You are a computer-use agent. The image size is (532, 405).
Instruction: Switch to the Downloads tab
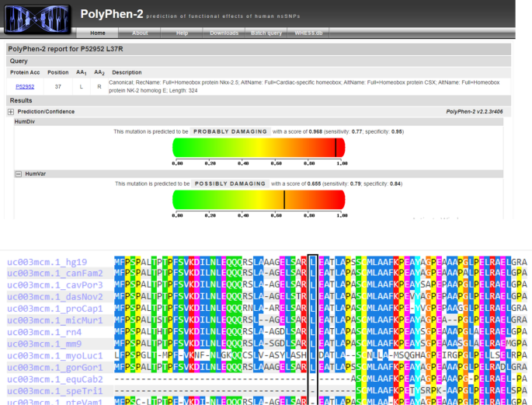(x=224, y=33)
